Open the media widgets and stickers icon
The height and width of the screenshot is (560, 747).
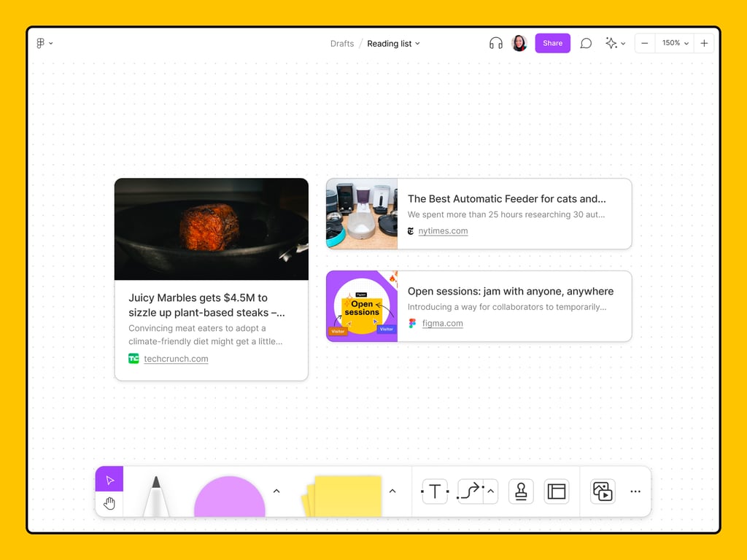603,491
